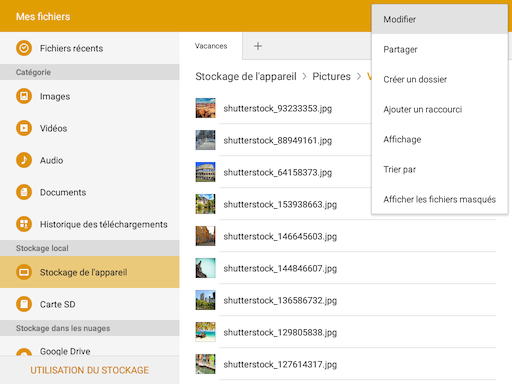The image size is (512, 384).
Task: Select file name shutterstock_153938663.jpg
Action: pyautogui.click(x=280, y=204)
